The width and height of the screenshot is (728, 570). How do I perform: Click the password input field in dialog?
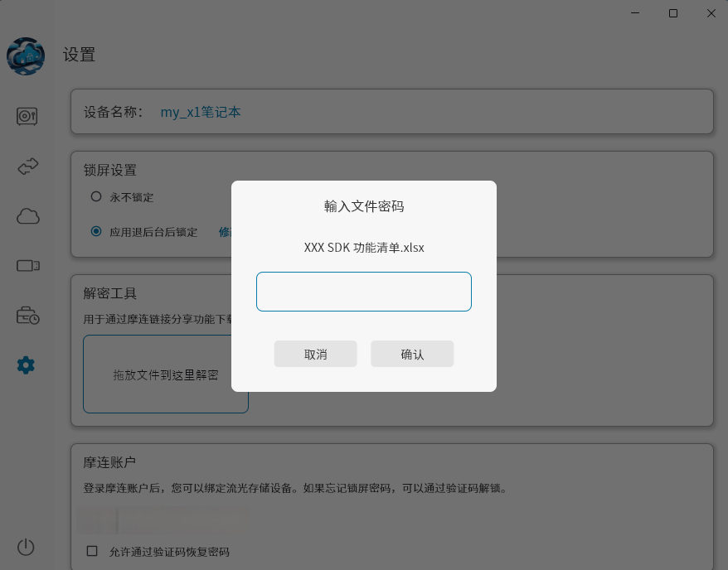point(364,292)
